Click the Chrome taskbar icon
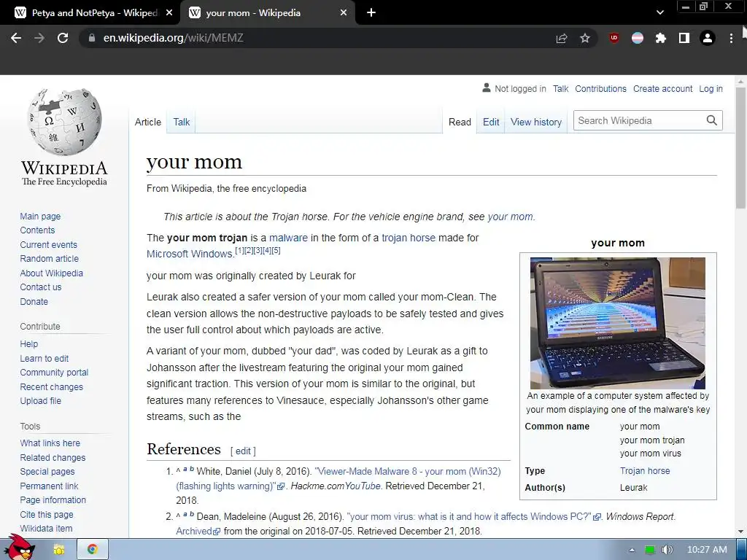The image size is (747, 560). click(93, 550)
